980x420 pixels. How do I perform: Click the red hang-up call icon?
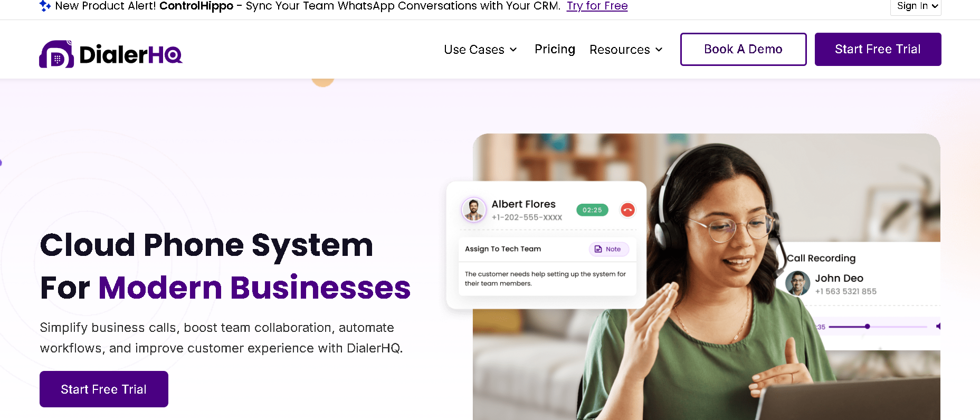click(x=627, y=210)
